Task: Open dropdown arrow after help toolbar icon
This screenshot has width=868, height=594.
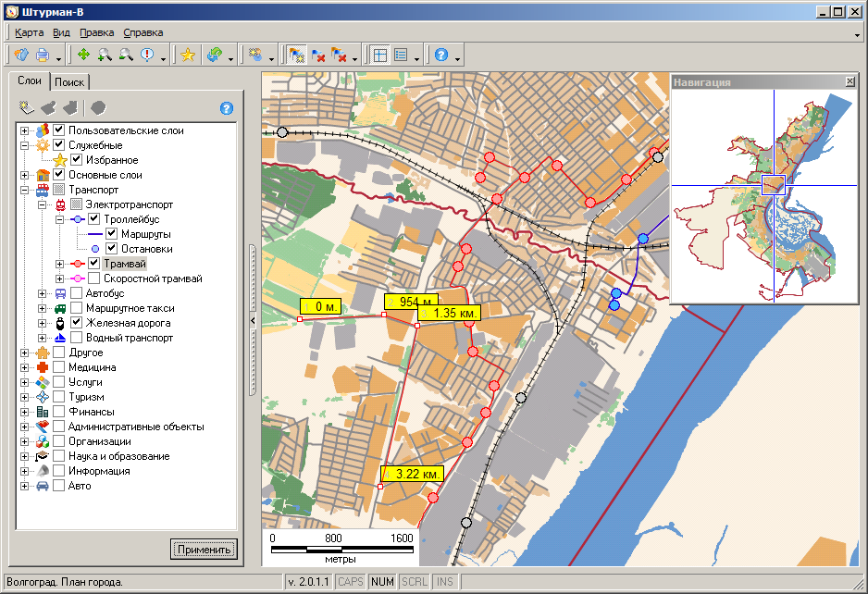Action: click(457, 58)
